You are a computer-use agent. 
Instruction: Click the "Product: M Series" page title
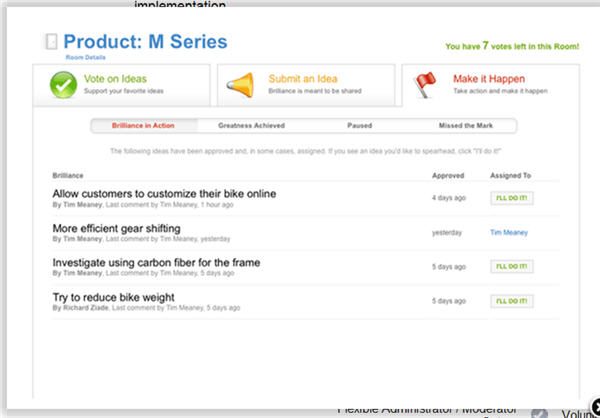[145, 42]
